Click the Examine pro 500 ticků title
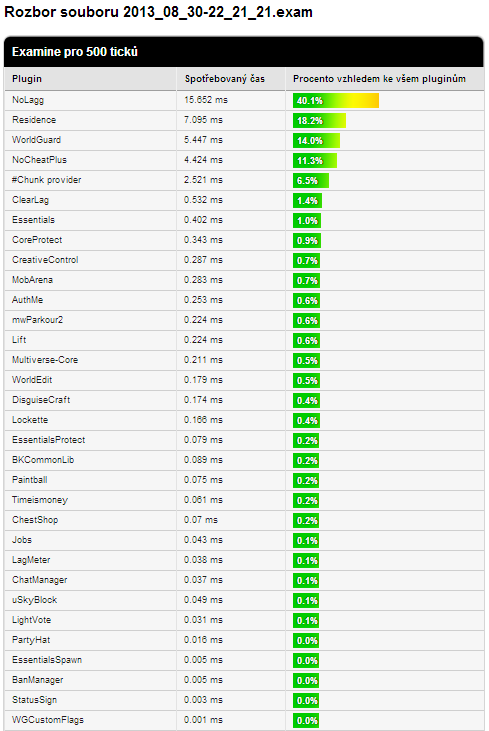 click(x=75, y=52)
